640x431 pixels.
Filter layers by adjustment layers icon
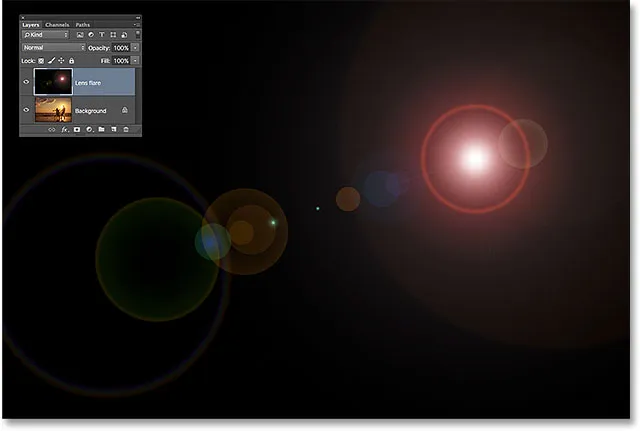coord(91,35)
